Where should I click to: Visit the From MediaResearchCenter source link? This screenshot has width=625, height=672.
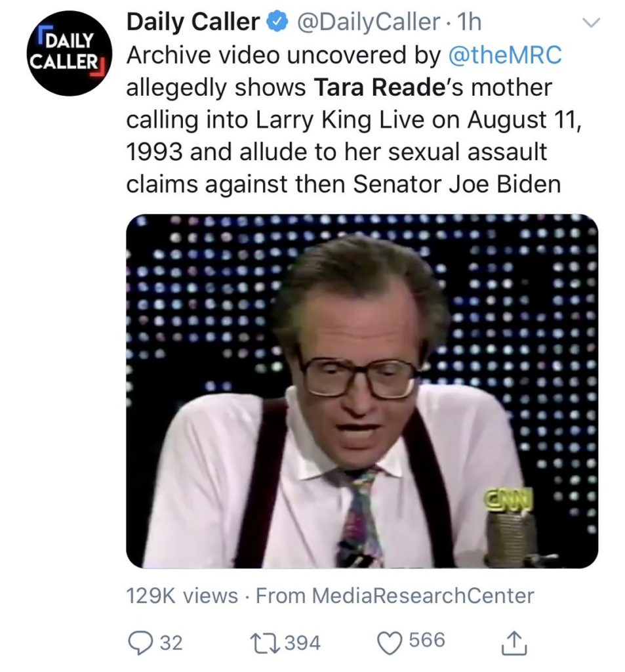click(395, 596)
